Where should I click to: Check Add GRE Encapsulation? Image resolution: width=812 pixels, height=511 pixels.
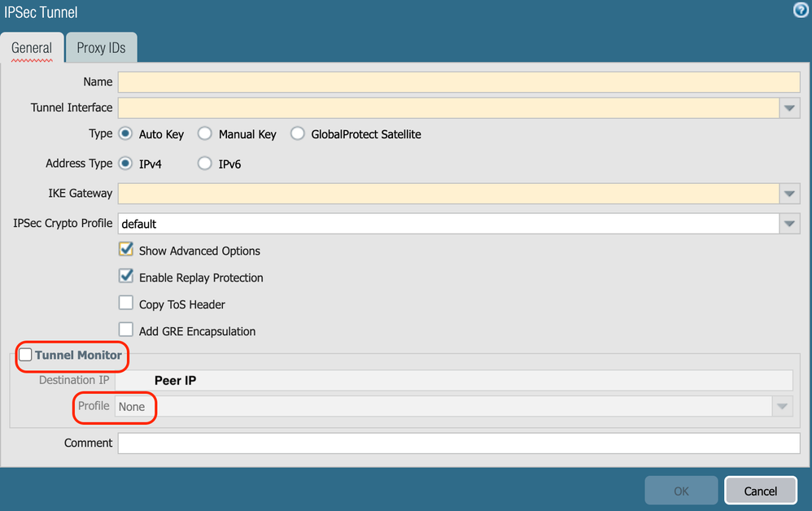126,330
